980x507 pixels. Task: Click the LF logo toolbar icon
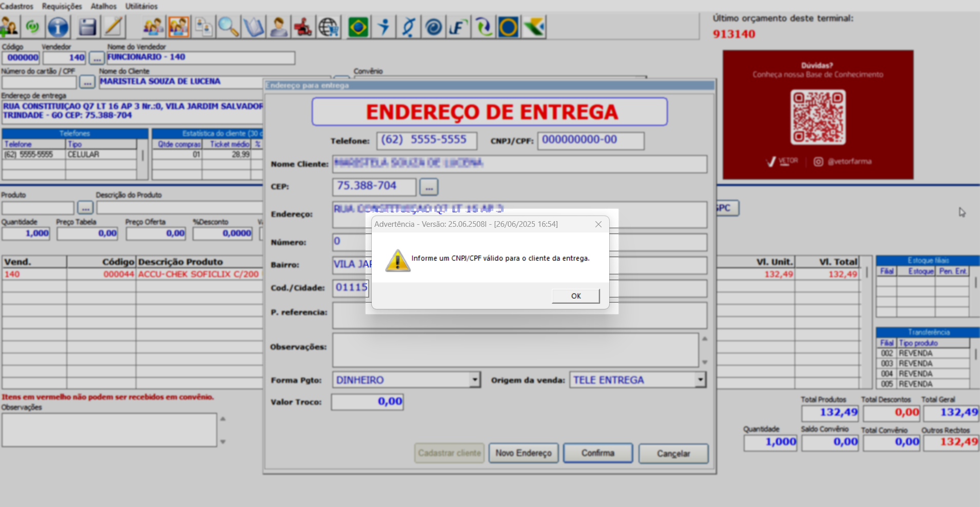[458, 27]
